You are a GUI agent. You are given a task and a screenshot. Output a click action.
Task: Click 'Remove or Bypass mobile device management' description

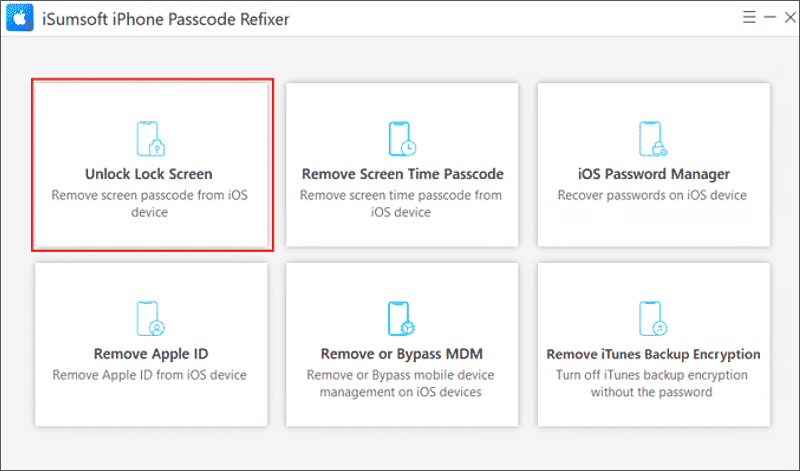[401, 383]
